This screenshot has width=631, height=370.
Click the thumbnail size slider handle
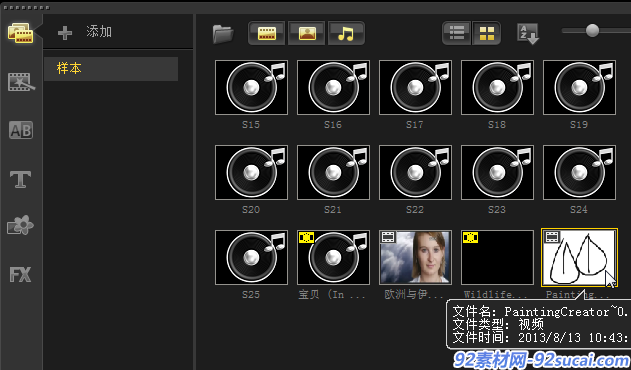pos(592,31)
